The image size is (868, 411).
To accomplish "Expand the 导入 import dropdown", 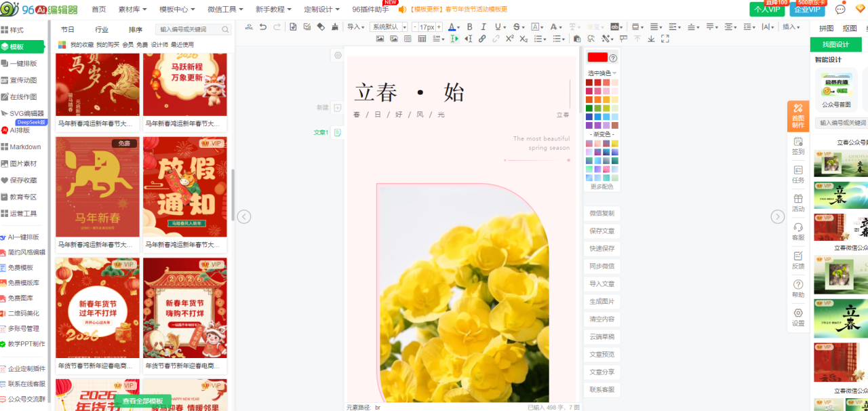I will pos(355,27).
